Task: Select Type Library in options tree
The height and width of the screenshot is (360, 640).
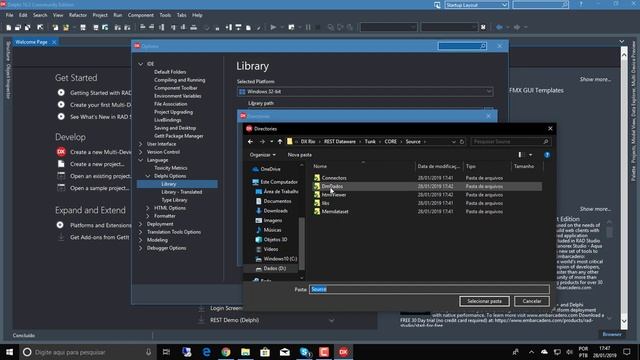Action: 174,200
